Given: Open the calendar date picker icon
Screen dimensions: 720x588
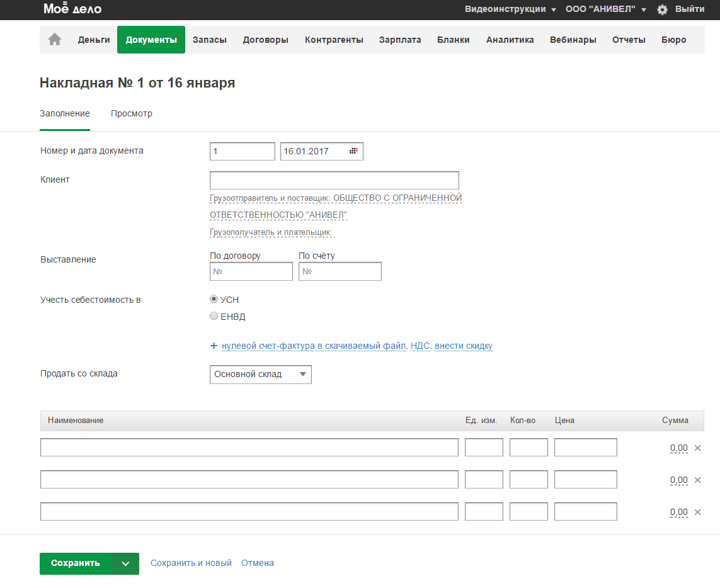Looking at the screenshot, I should [x=353, y=151].
